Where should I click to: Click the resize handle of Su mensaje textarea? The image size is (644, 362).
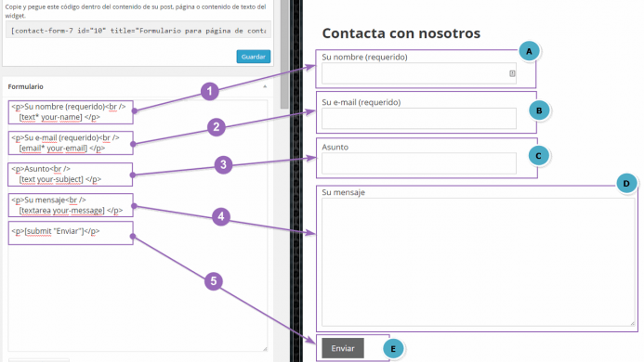[633, 323]
